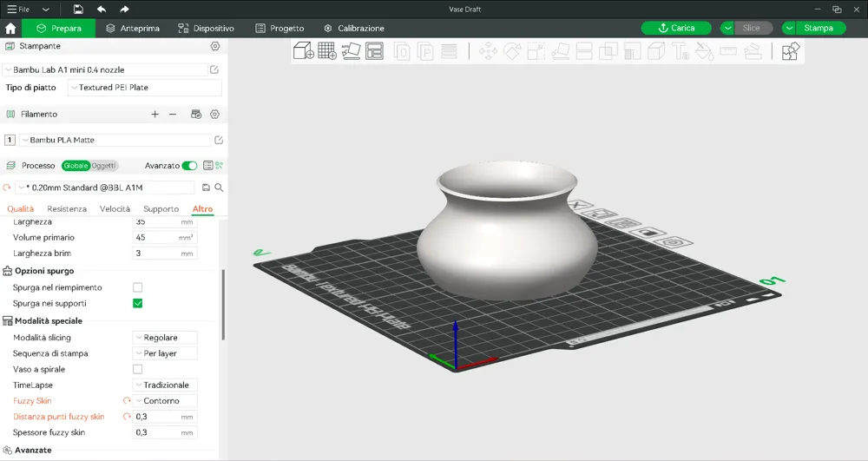Switch process scope to Globale
The image size is (868, 461).
click(76, 166)
